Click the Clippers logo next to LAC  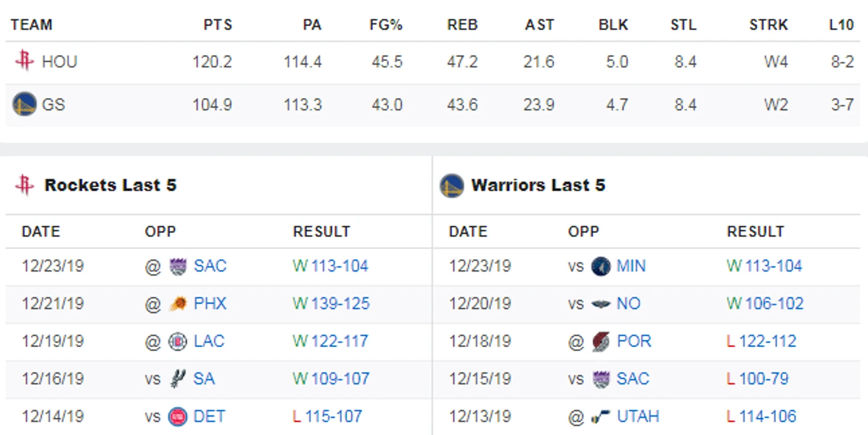[178, 342]
